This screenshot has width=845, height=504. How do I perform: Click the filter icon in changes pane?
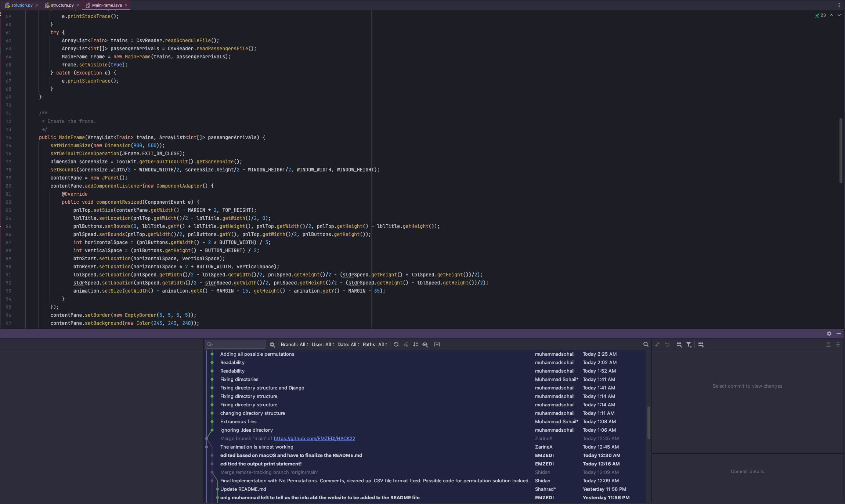[x=689, y=344]
